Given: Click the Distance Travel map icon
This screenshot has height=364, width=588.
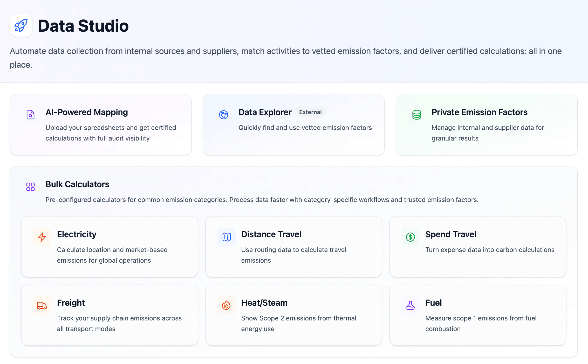Looking at the screenshot, I should (x=226, y=237).
